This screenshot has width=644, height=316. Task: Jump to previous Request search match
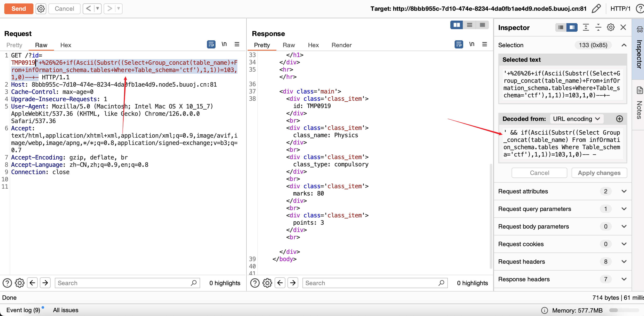[x=33, y=283]
